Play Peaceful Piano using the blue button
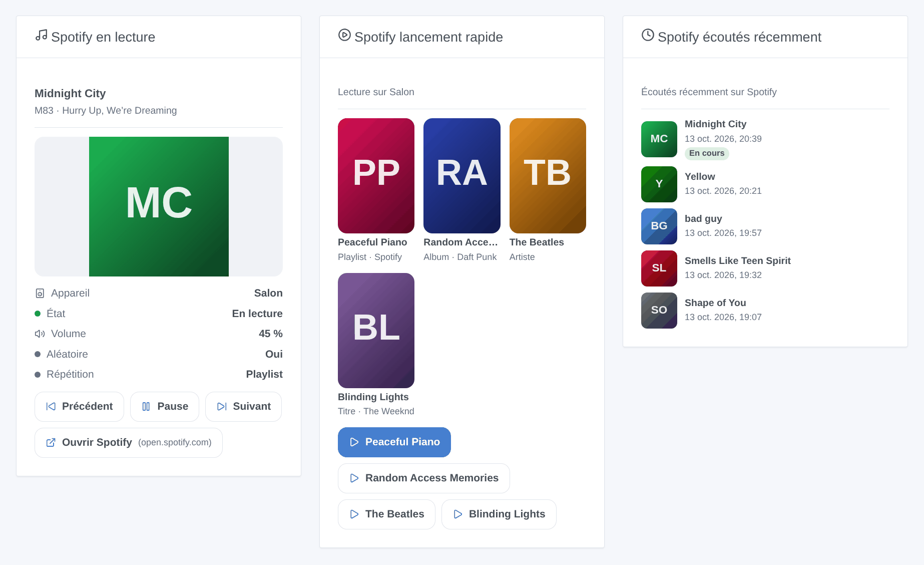 pos(394,442)
